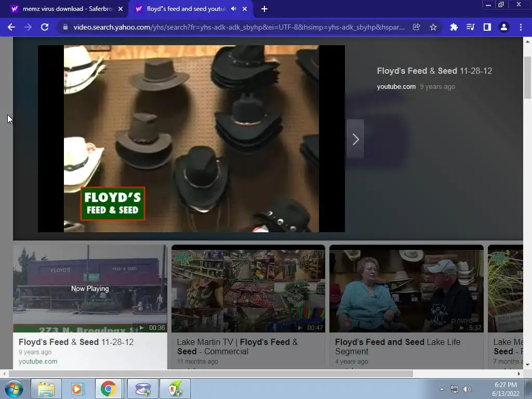Viewport: 532px width, 399px height.
Task: Open the R icon program with shield on taskbar
Action: tap(175, 389)
